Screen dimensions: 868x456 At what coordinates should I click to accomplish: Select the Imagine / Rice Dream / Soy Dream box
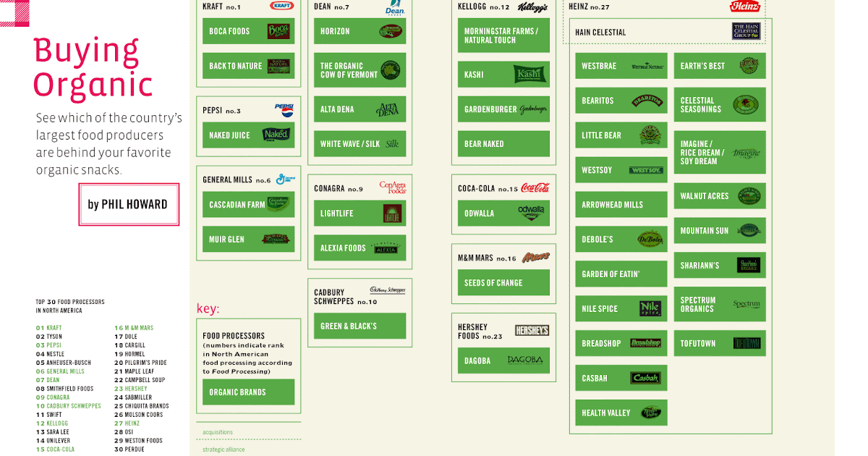(x=720, y=153)
